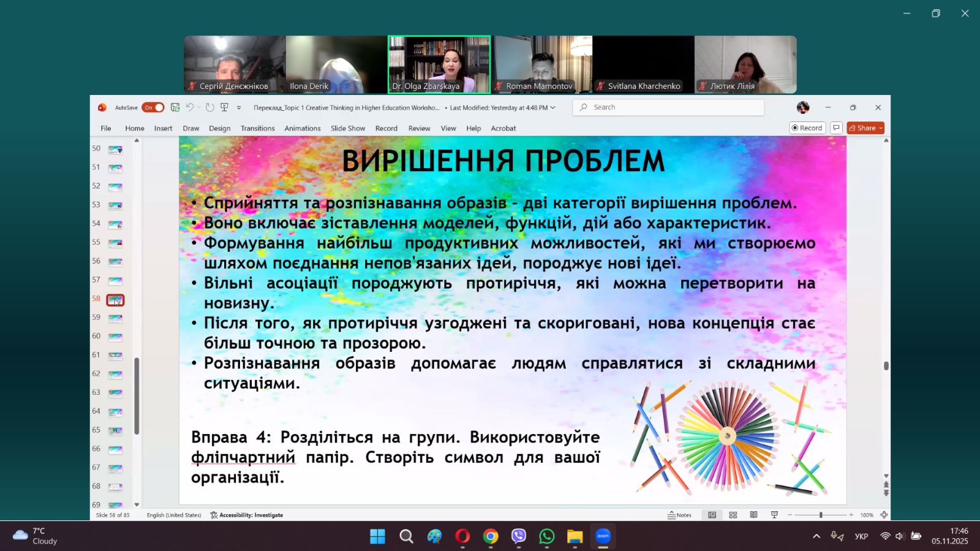Screen dimensions: 980x551
Task: Toggle the Notes pane
Action: (679, 515)
